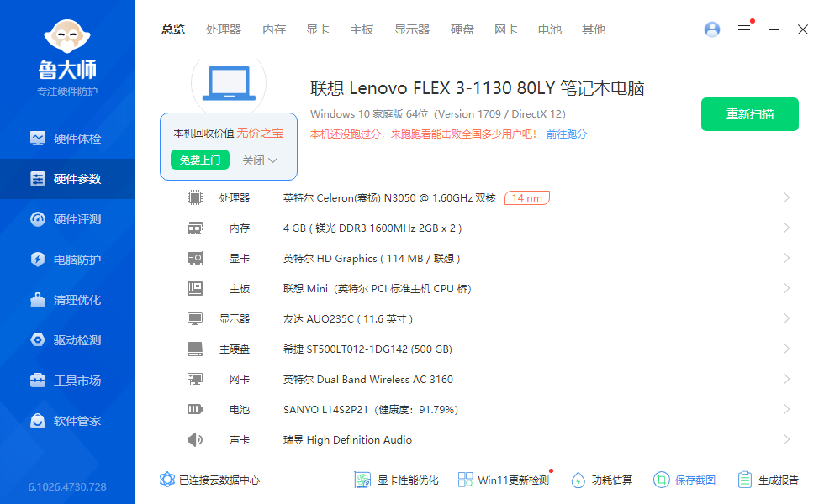Switch to the 显卡 tab
The image size is (824, 504).
click(x=318, y=30)
